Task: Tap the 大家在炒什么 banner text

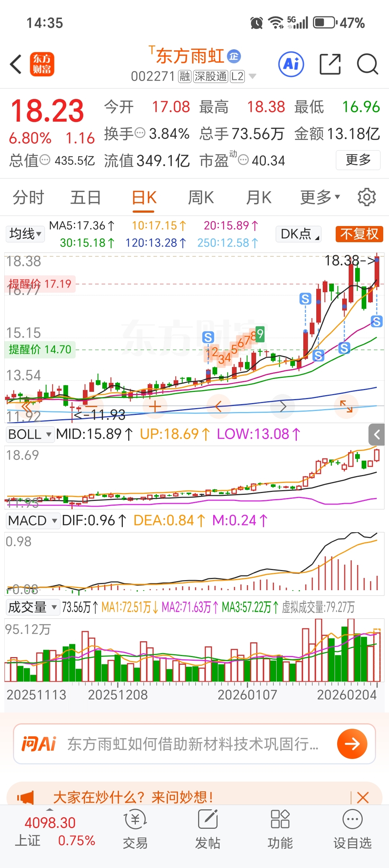Action: (133, 797)
